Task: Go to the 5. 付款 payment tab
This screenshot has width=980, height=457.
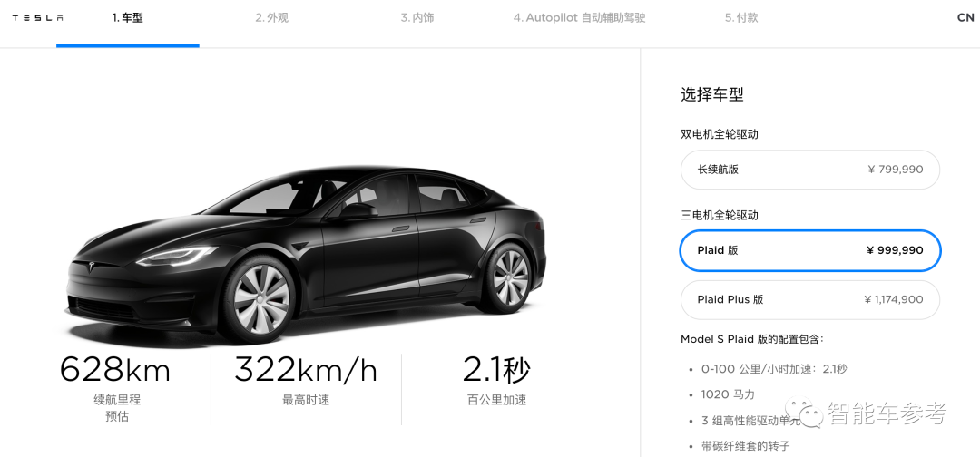Action: point(741,17)
